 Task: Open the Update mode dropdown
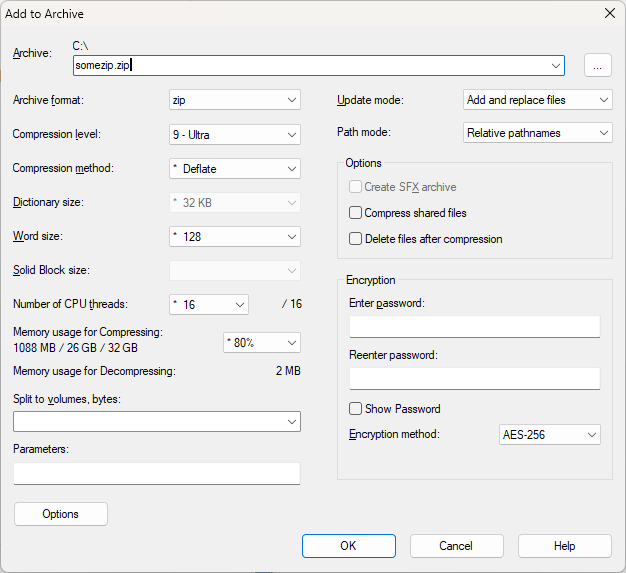coord(538,100)
